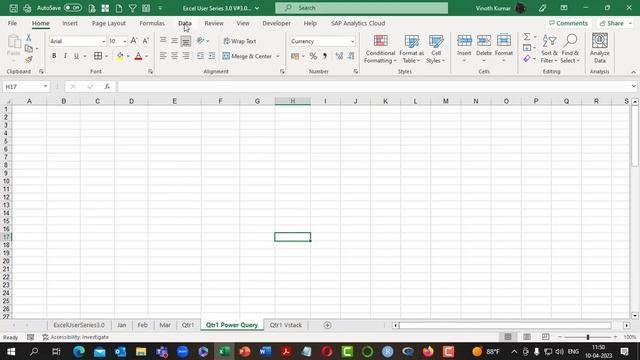640x360 pixels.
Task: Open the File menu
Action: pos(12,23)
